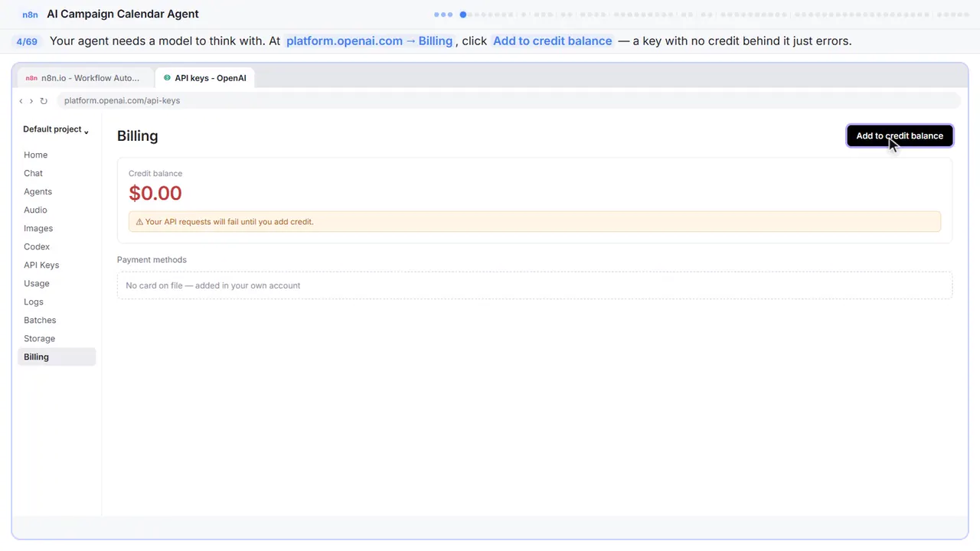Click the browser reload icon
Image resolution: width=980 pixels, height=551 pixels.
click(x=44, y=101)
